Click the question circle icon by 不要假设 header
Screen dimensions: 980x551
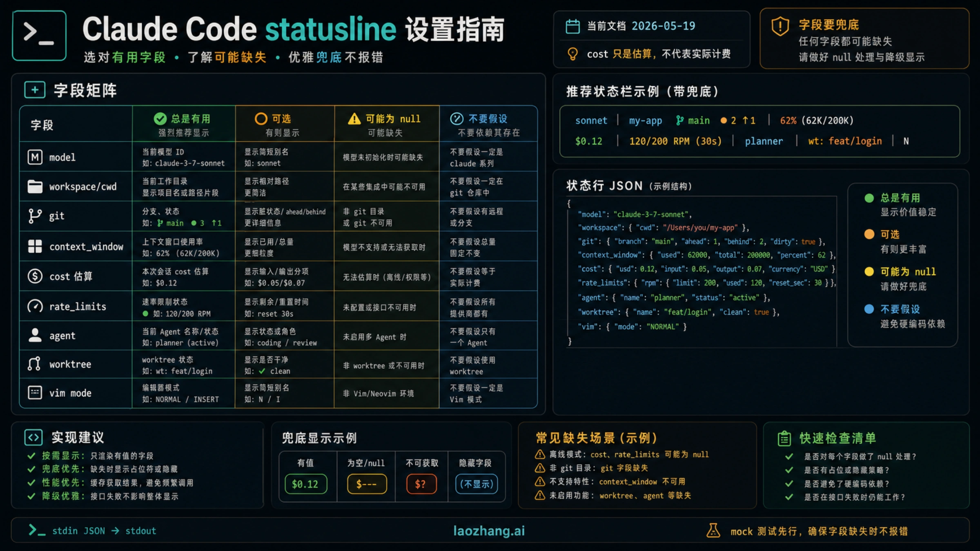[457, 119]
